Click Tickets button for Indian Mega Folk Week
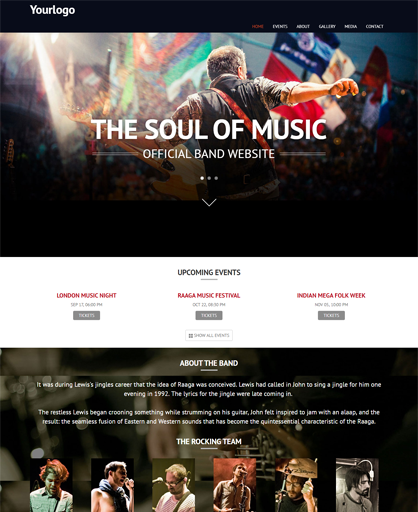 coord(331,315)
